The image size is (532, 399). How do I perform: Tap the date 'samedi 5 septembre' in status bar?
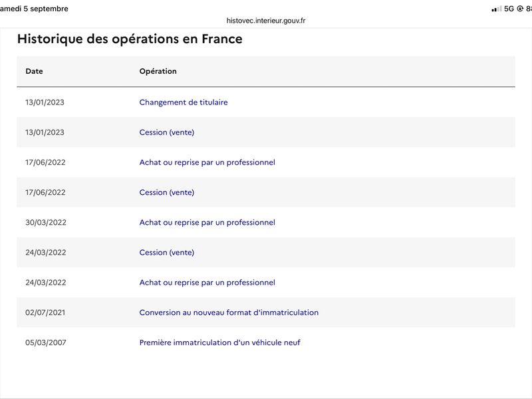tap(34, 9)
